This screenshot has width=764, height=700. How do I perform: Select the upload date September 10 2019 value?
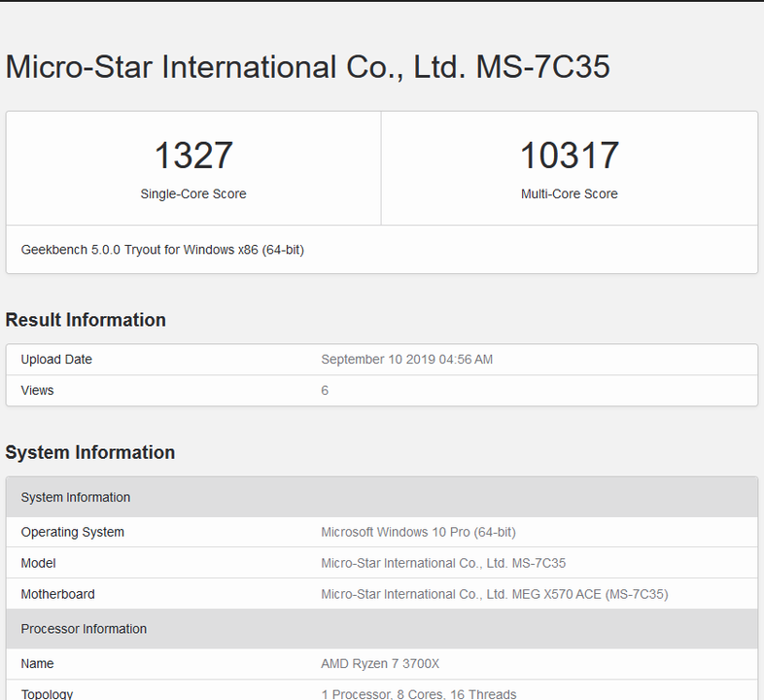click(407, 360)
